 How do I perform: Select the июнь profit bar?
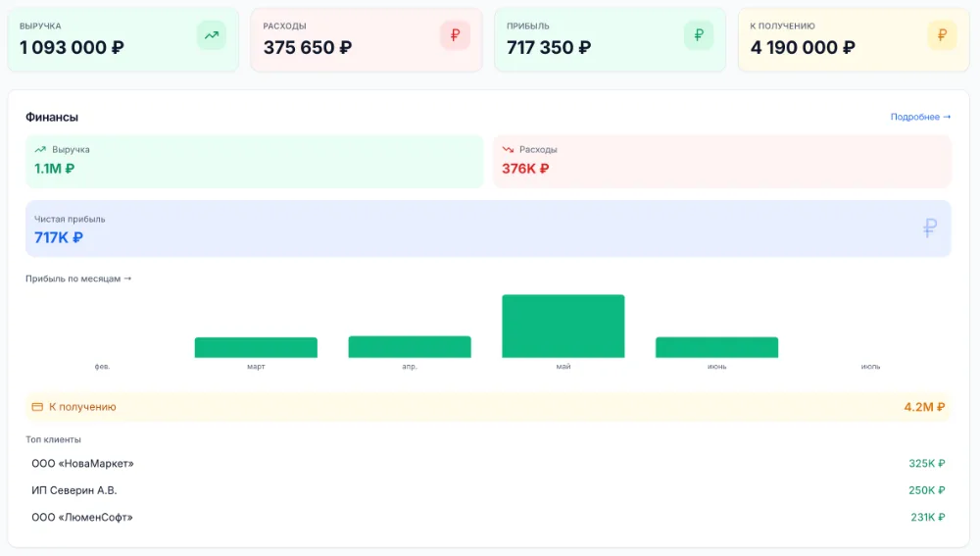[x=717, y=348]
